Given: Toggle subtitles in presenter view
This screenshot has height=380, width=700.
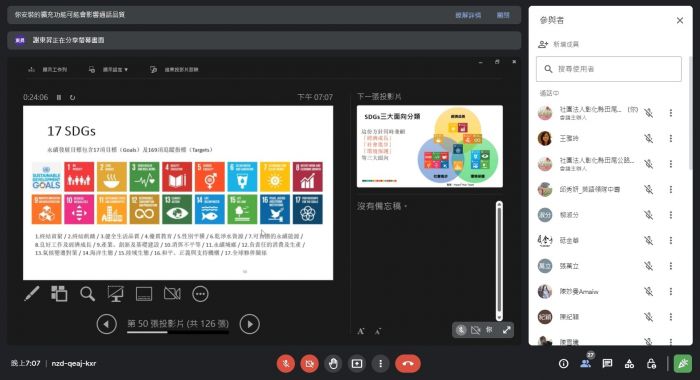Looking at the screenshot, I should click(x=144, y=294).
